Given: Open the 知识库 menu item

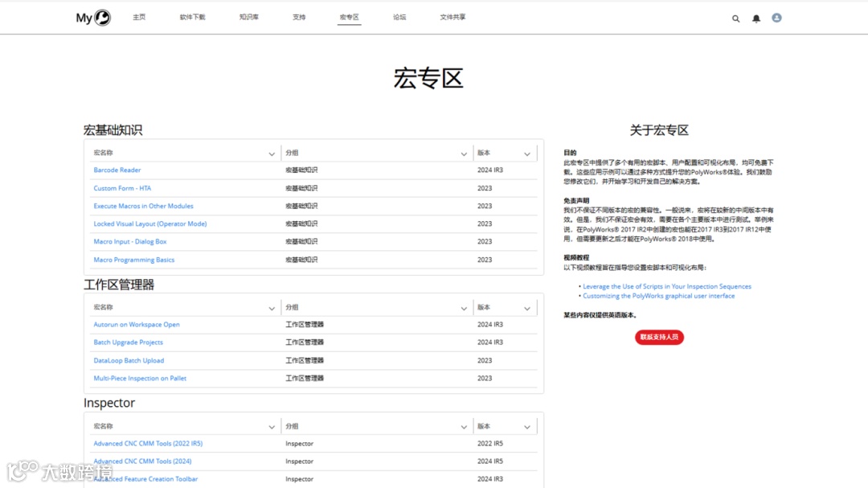Looking at the screenshot, I should tap(248, 17).
